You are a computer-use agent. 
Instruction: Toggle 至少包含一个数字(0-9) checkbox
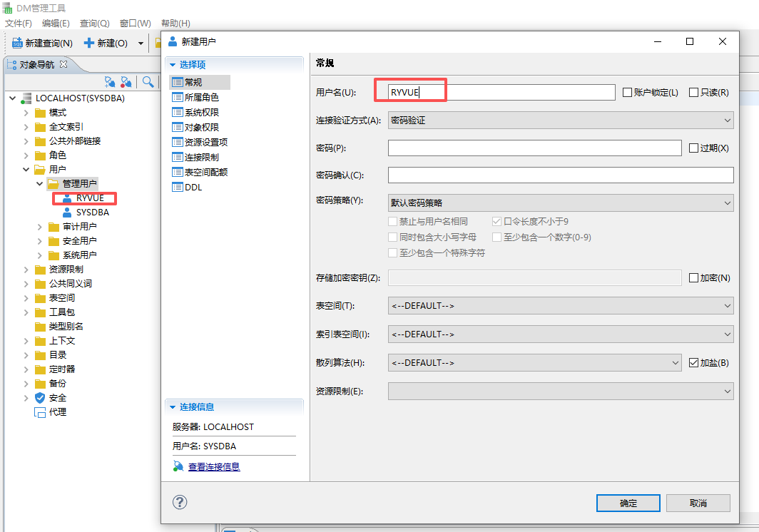click(496, 237)
